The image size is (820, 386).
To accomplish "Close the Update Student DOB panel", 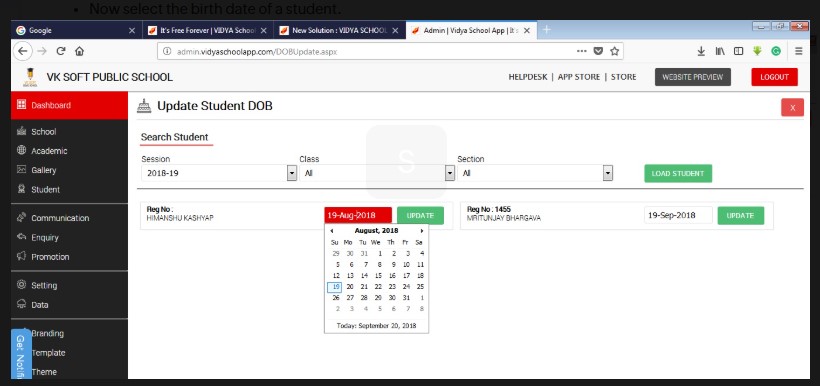I will point(792,108).
